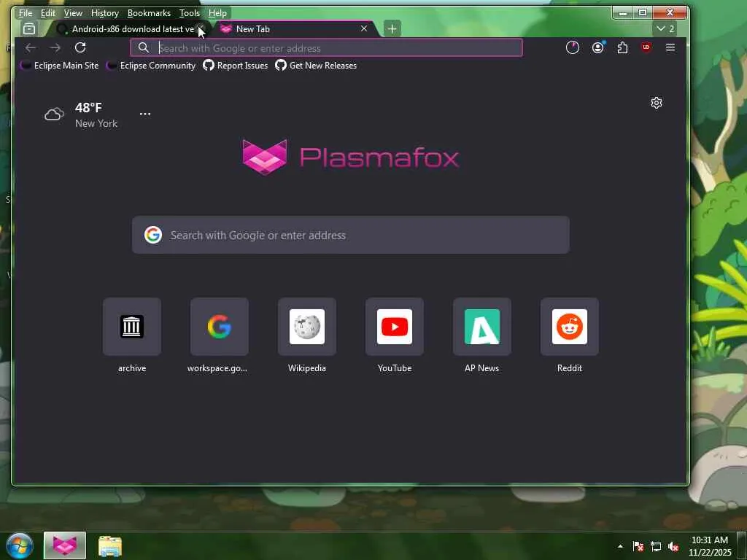Open the Help menu
The width and height of the screenshot is (747, 560).
click(217, 13)
